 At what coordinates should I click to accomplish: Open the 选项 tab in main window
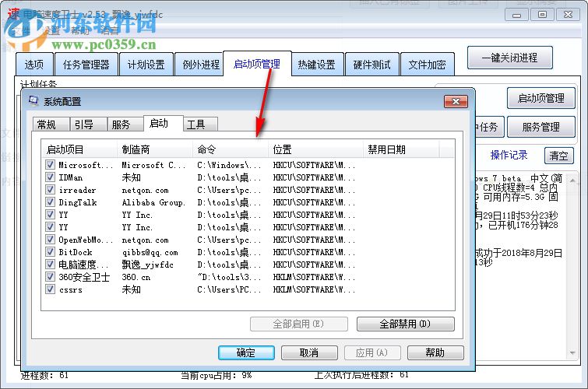click(x=34, y=65)
